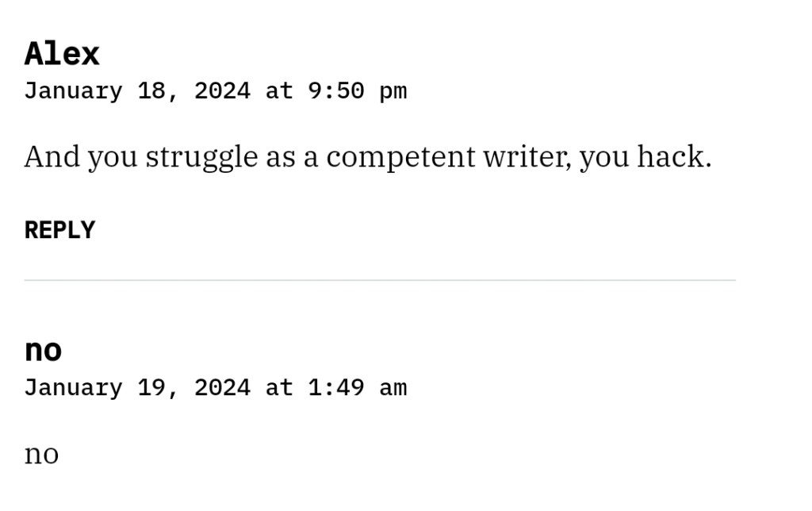Click "January" in the January 19 timestamp
The height and width of the screenshot is (511, 812).
73,388
